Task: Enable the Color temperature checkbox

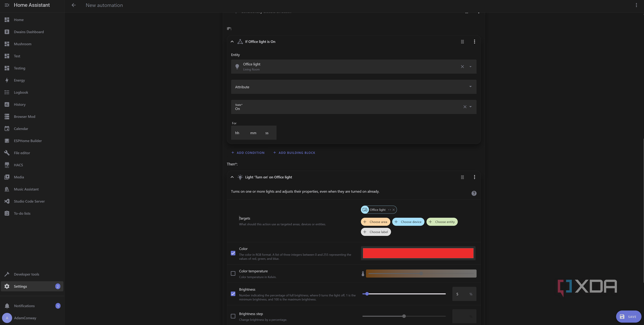Action: click(233, 273)
